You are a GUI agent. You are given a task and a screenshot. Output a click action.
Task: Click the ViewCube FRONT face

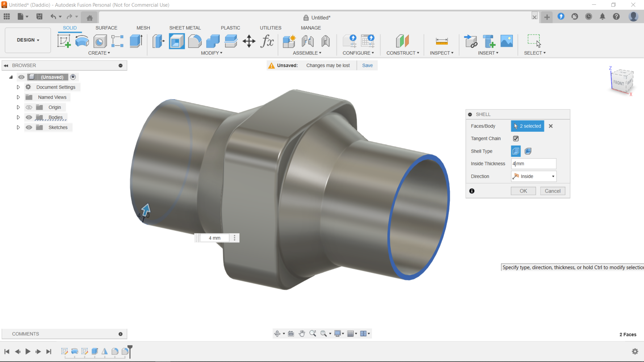pyautogui.click(x=618, y=83)
